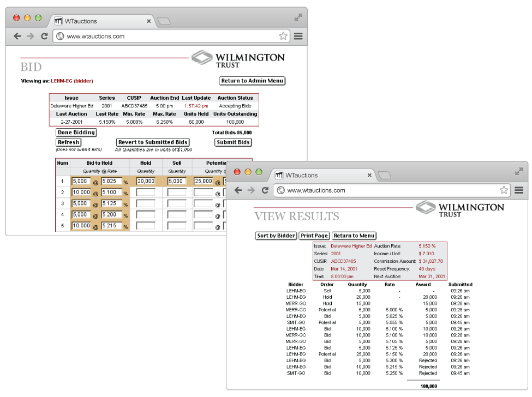Close WTauctions tab in Bid window

(x=148, y=21)
